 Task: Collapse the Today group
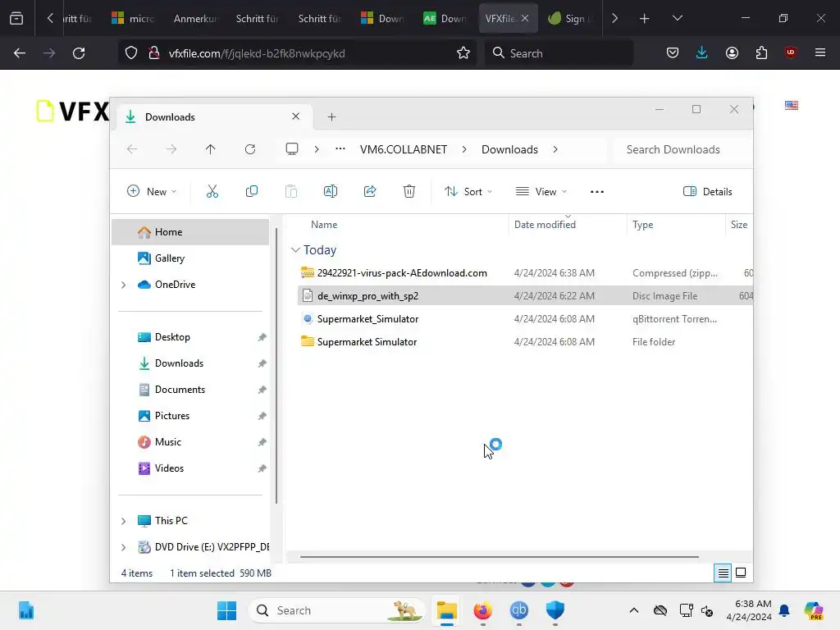[x=295, y=249]
